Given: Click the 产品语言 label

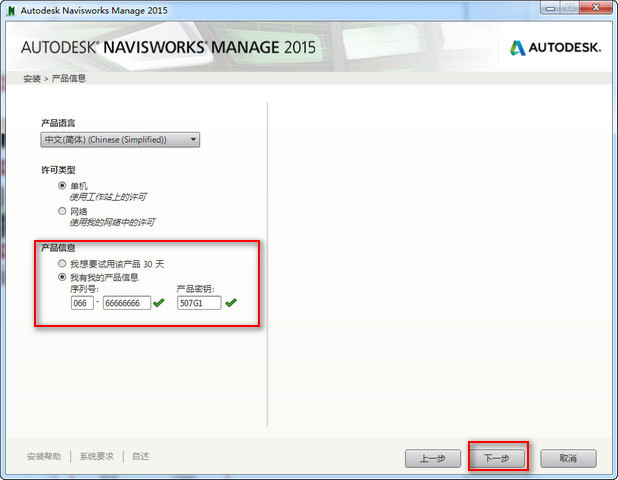Looking at the screenshot, I should (x=58, y=123).
